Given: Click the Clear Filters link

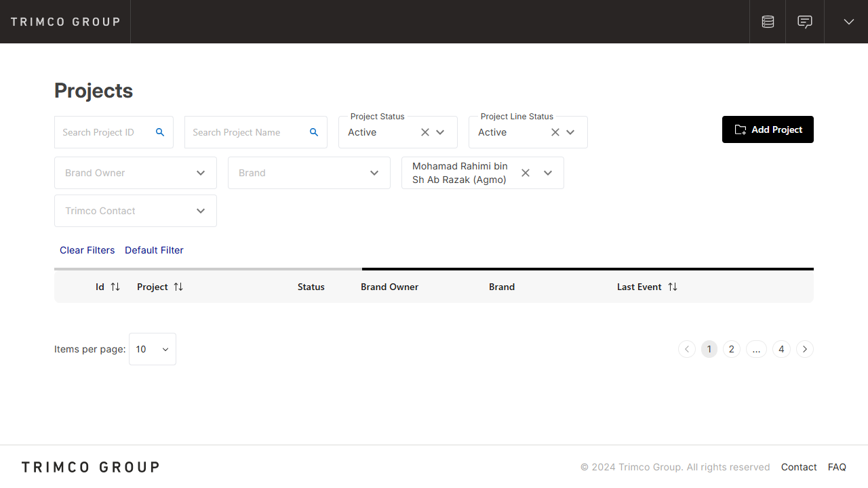Looking at the screenshot, I should [x=87, y=250].
